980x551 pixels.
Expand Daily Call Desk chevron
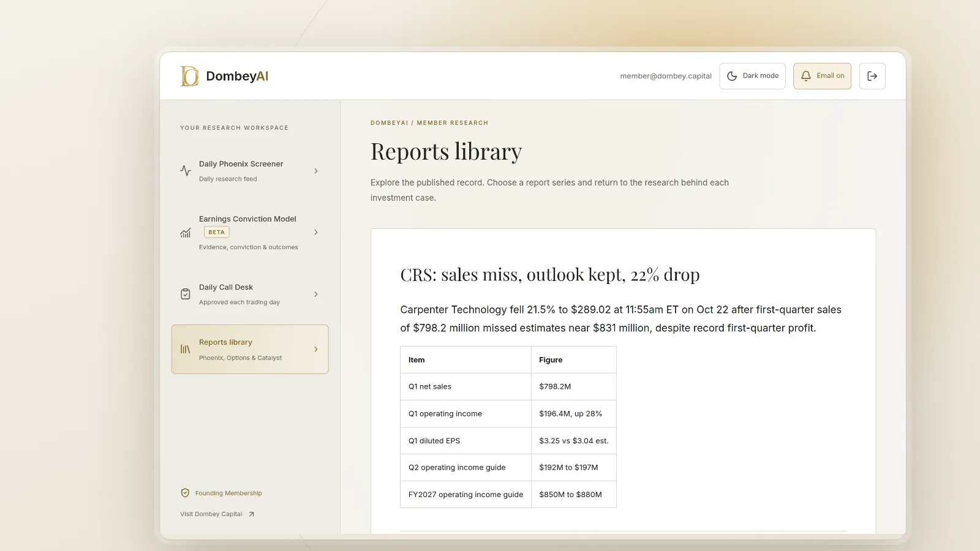click(x=316, y=294)
